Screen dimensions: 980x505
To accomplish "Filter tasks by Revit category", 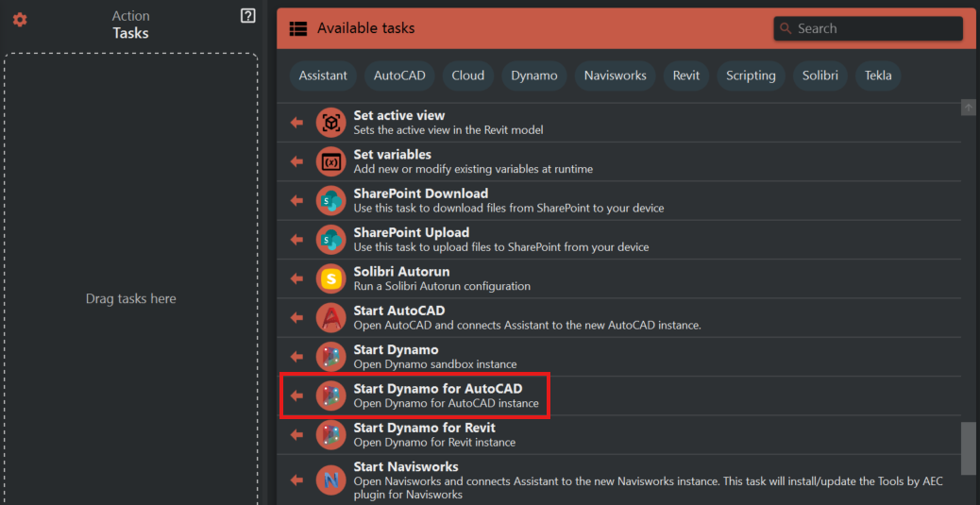I will [x=686, y=76].
